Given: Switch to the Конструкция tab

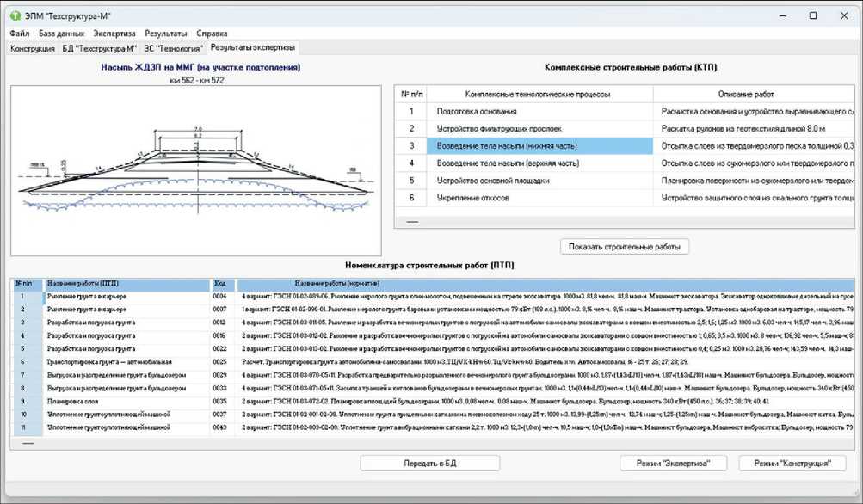Looking at the screenshot, I should click(x=32, y=48).
